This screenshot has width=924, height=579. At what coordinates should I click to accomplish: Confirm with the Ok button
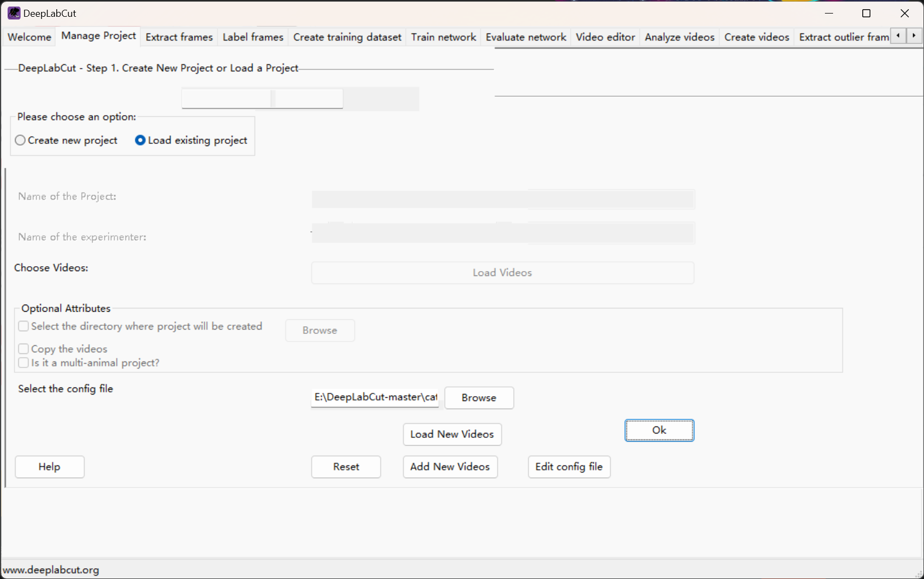tap(659, 430)
